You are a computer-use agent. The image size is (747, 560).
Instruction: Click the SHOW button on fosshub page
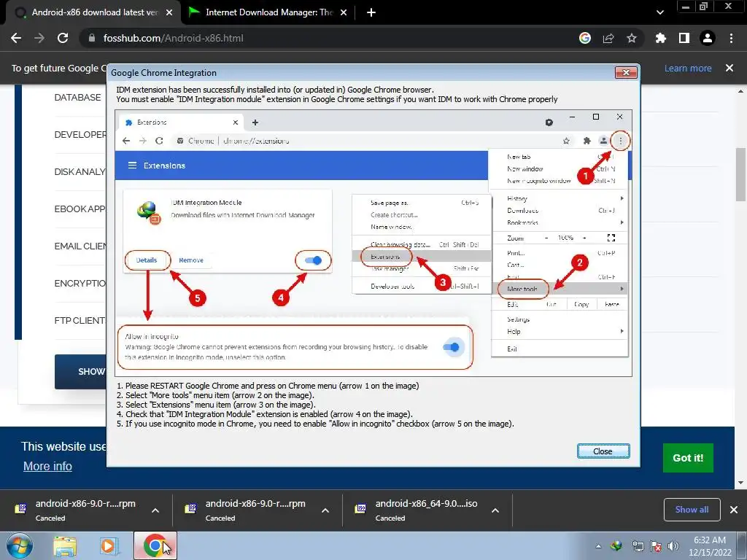click(x=81, y=371)
